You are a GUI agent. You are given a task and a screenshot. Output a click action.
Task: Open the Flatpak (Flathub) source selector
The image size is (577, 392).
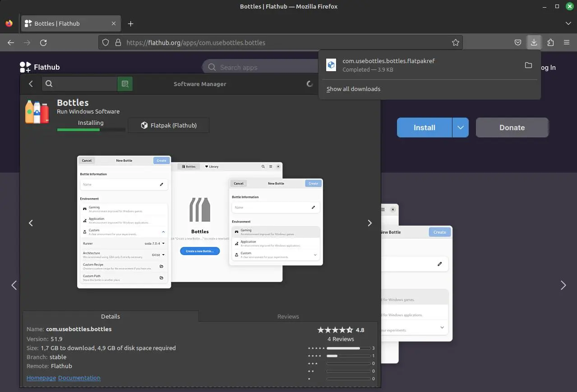point(169,125)
